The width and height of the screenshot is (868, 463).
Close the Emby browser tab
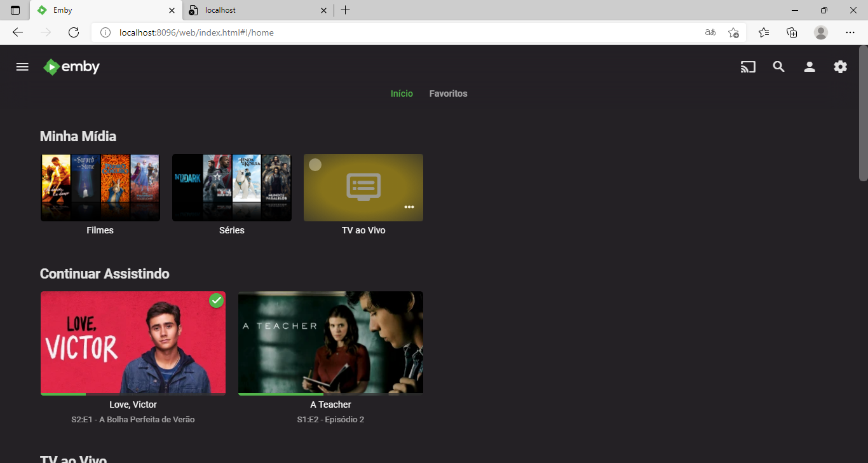point(172,10)
